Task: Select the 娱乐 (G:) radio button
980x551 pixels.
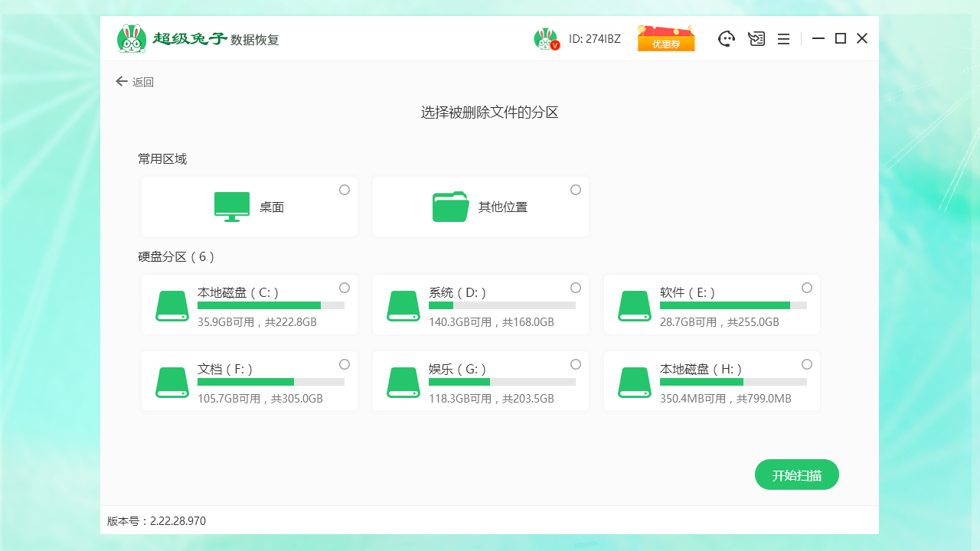Action: point(576,364)
